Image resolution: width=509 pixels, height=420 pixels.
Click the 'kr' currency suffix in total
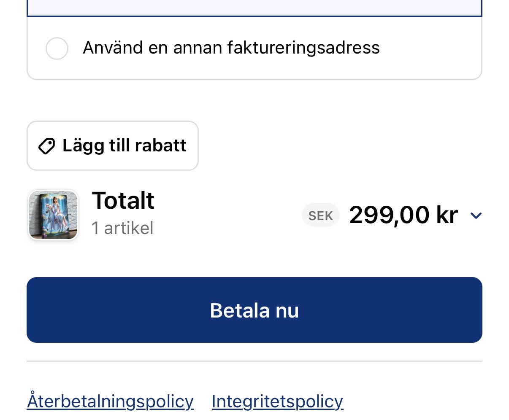pos(447,215)
